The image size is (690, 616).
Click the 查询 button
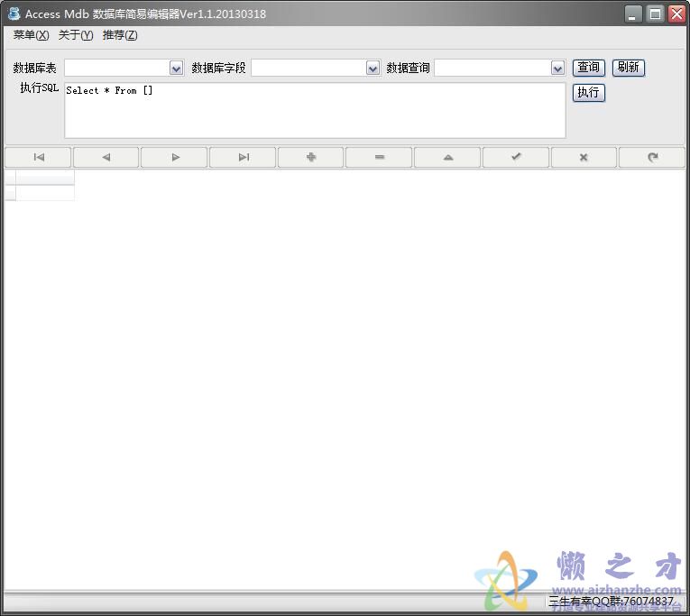(x=589, y=68)
